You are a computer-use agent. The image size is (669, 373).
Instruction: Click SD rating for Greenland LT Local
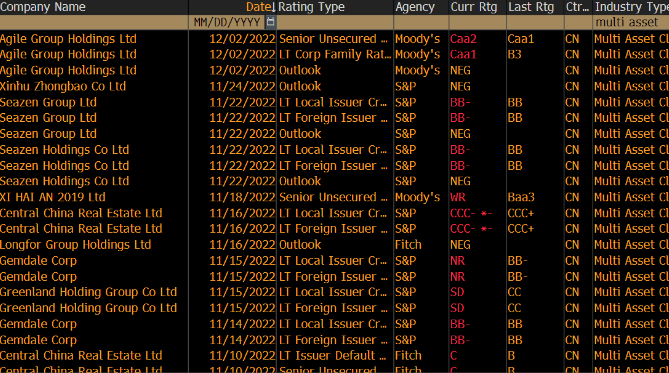pyautogui.click(x=457, y=292)
